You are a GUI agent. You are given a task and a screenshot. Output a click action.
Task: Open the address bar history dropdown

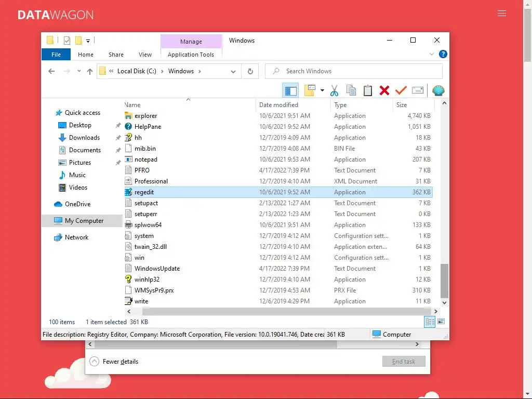pos(233,71)
